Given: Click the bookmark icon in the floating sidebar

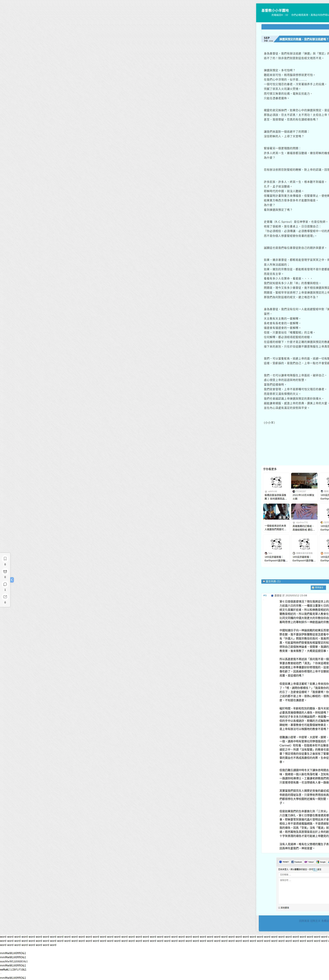Looking at the screenshot, I should (x=5, y=558).
